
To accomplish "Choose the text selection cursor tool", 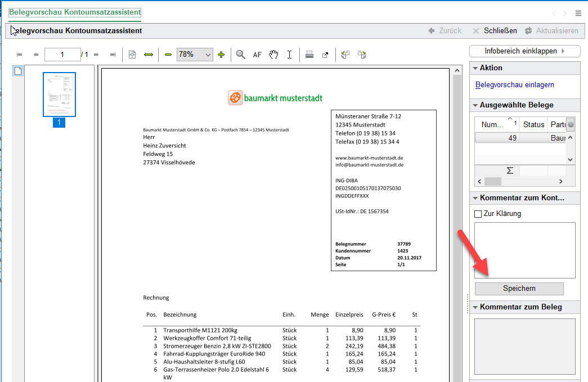I will coord(289,55).
